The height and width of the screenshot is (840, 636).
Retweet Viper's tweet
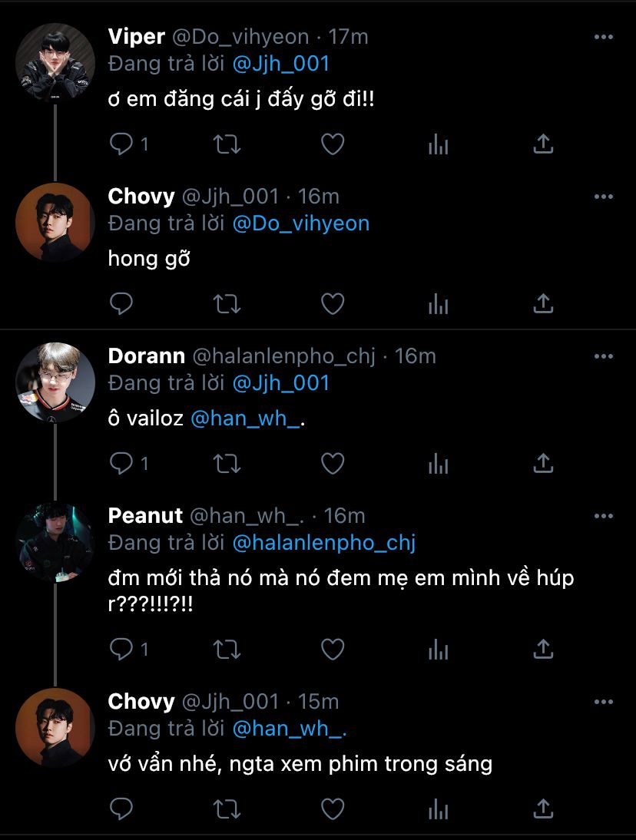(227, 144)
